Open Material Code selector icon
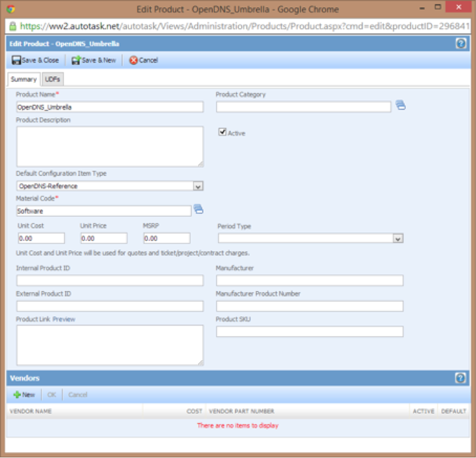This screenshot has width=476, height=458. click(198, 209)
